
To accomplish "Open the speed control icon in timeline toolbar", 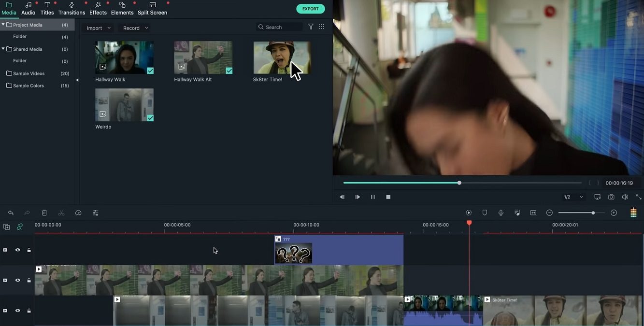I will click(78, 213).
